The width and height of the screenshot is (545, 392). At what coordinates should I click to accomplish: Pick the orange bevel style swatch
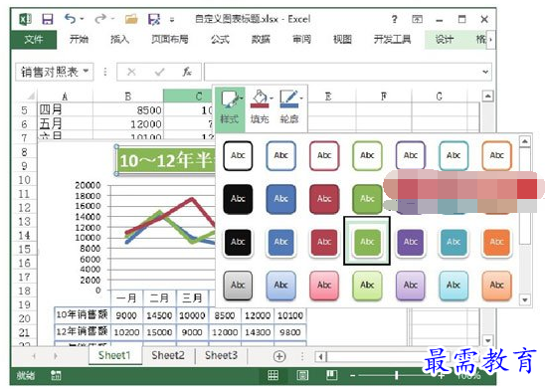click(496, 242)
